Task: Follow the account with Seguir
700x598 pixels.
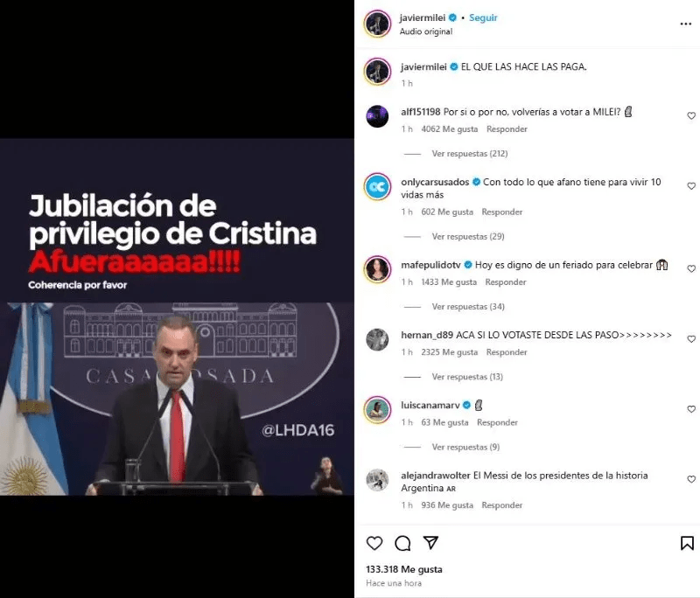Action: click(483, 17)
